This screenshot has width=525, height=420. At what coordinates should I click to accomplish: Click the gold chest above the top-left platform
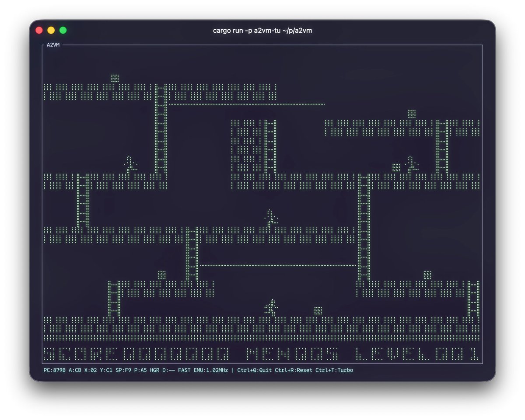[x=115, y=78]
